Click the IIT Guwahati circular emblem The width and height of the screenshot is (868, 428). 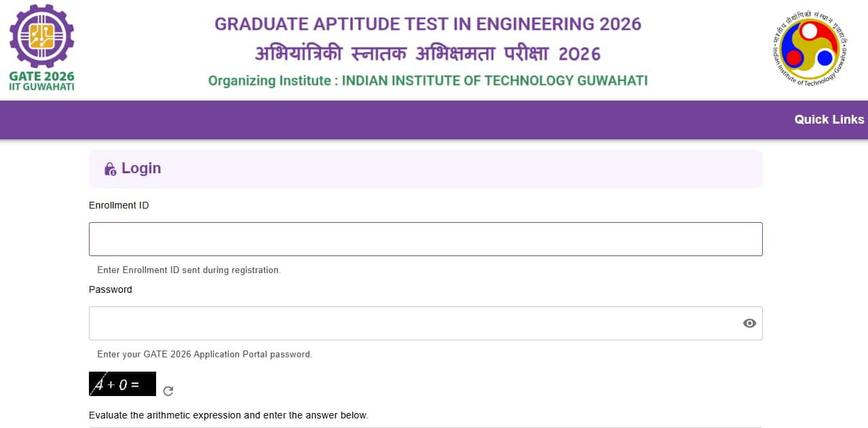pyautogui.click(x=811, y=50)
